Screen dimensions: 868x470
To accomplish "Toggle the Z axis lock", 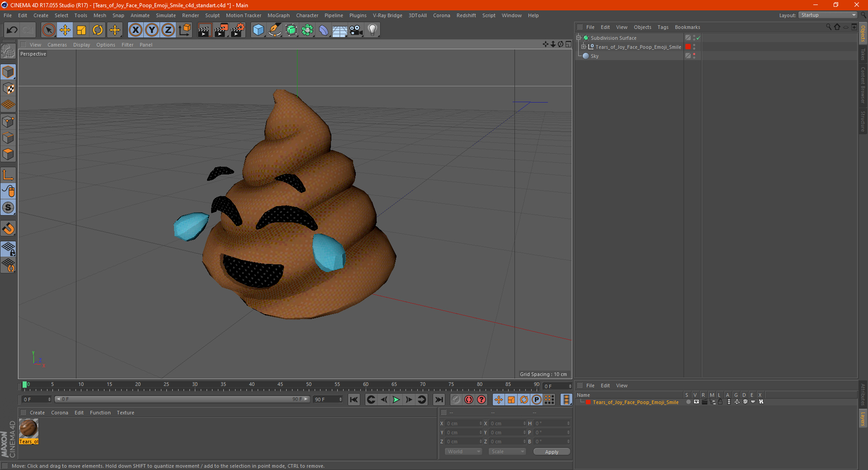I will pyautogui.click(x=168, y=30).
